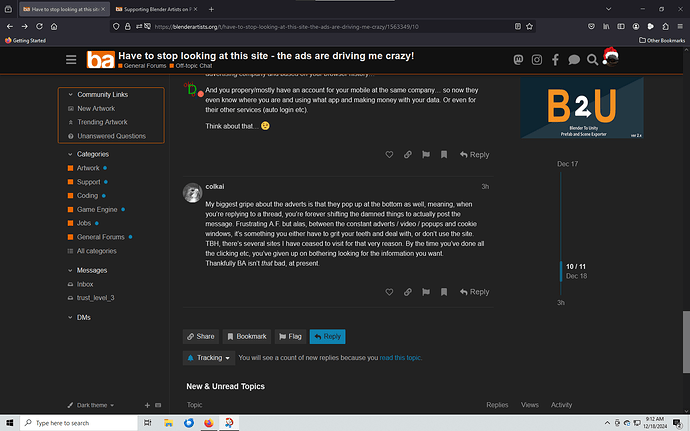
Task: Click the Firefox address bar
Action: click(321, 26)
